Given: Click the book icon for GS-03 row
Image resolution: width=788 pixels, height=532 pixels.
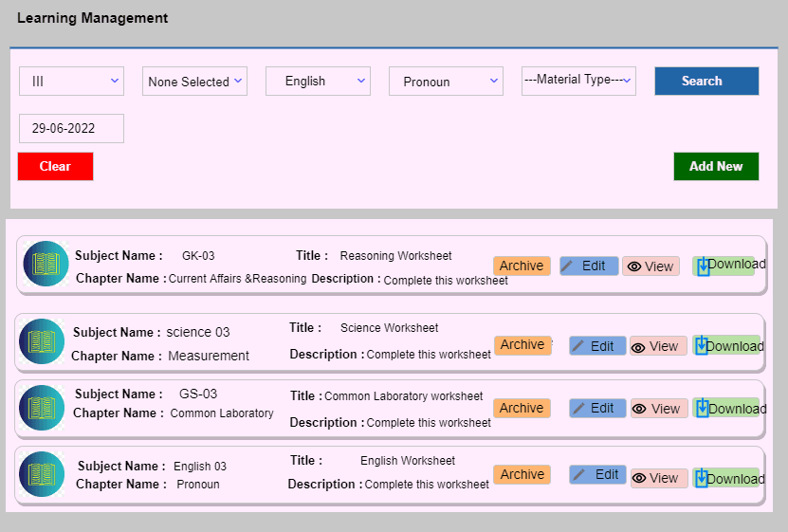Looking at the screenshot, I should (x=42, y=408).
